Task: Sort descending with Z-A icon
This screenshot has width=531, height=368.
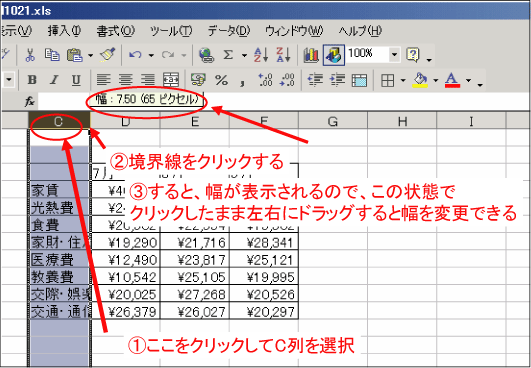Action: [x=283, y=55]
